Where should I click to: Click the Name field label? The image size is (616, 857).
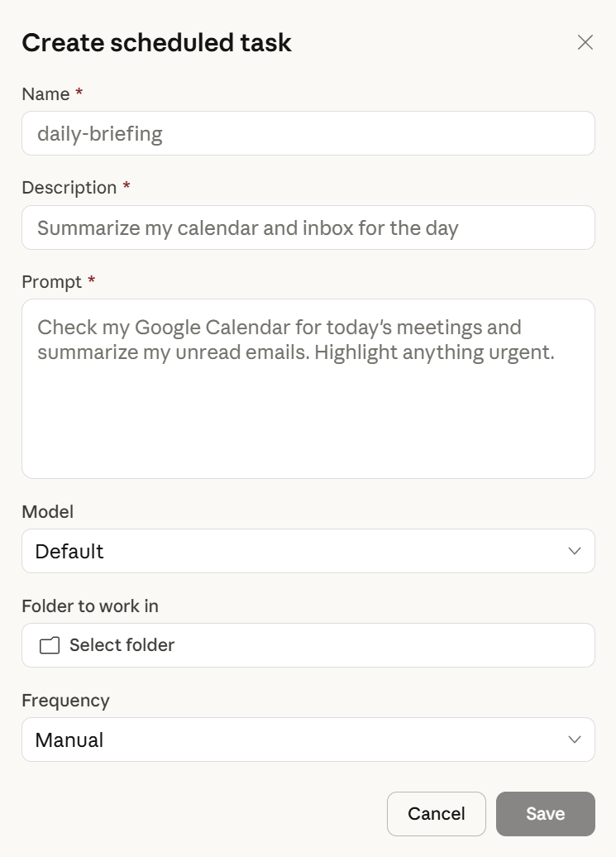[x=45, y=93]
